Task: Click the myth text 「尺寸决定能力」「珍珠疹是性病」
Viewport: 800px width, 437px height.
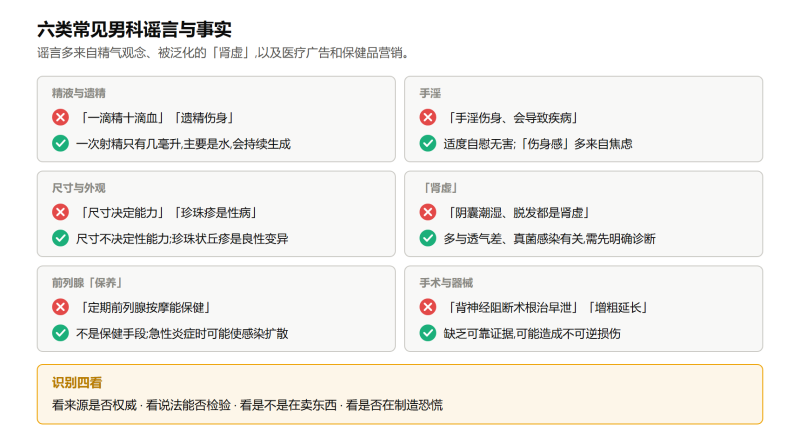Action: pos(168,213)
